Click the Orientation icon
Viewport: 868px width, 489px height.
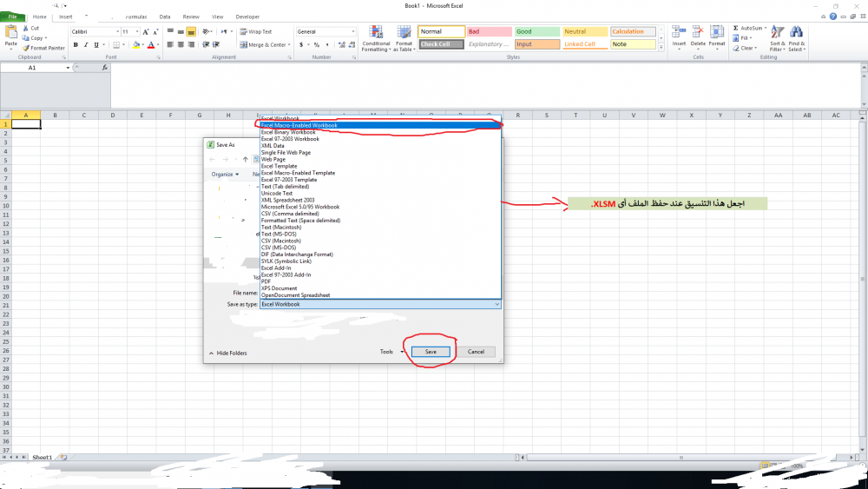click(x=206, y=31)
